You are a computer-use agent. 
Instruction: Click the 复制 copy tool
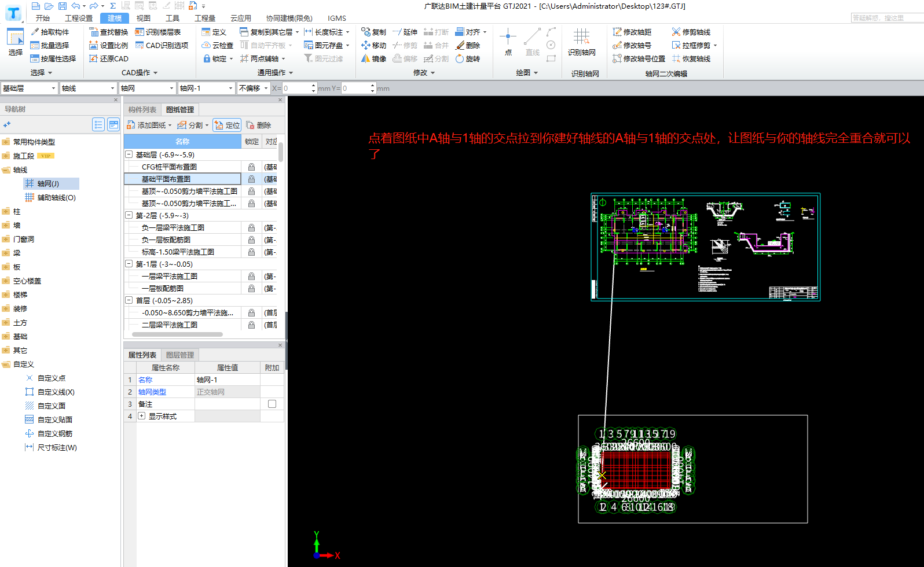coord(373,32)
